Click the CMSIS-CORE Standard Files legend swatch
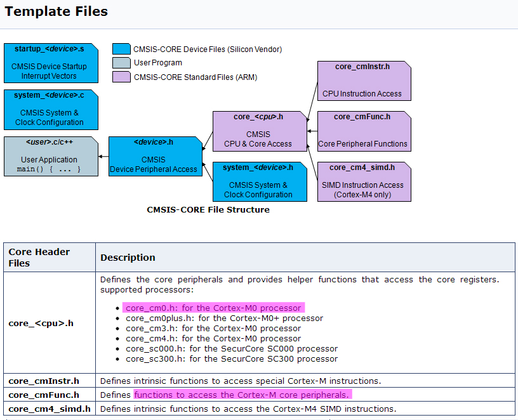This screenshot has width=518, height=420. pyautogui.click(x=121, y=76)
